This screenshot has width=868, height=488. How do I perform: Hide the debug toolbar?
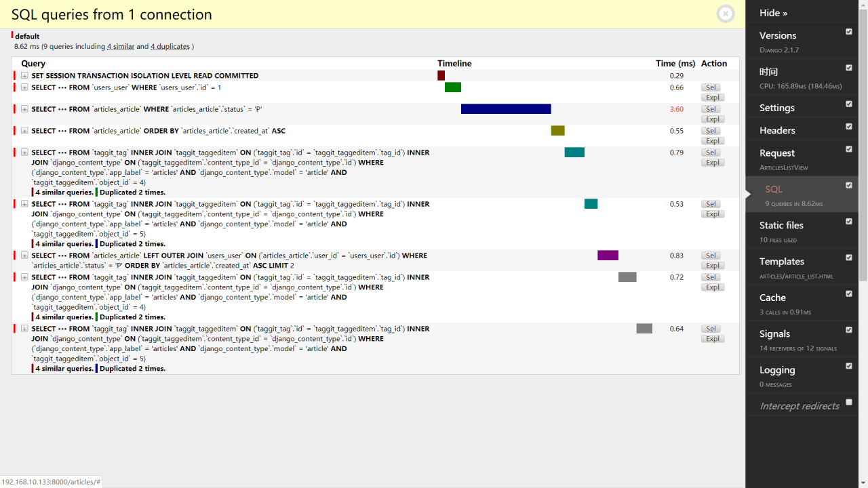773,13
